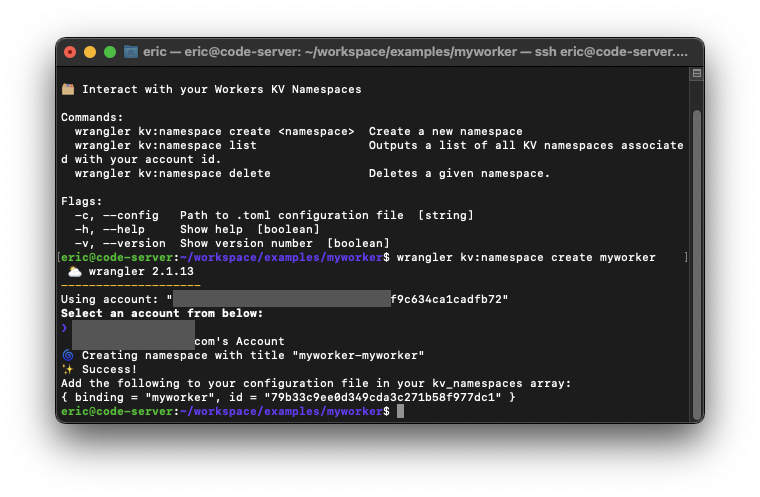Click the folder proxy icon in title bar
Screen dimensions: 760x497
[130, 52]
